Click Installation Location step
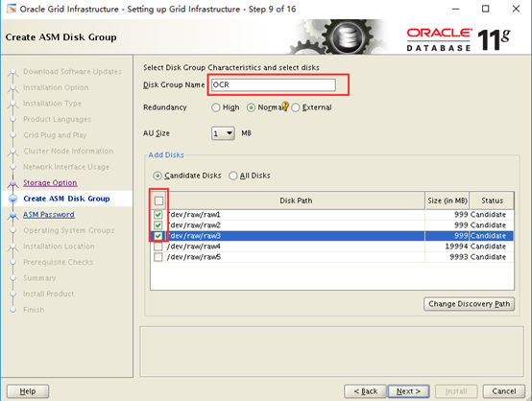Screen dimensions: 532x401 point(59,247)
